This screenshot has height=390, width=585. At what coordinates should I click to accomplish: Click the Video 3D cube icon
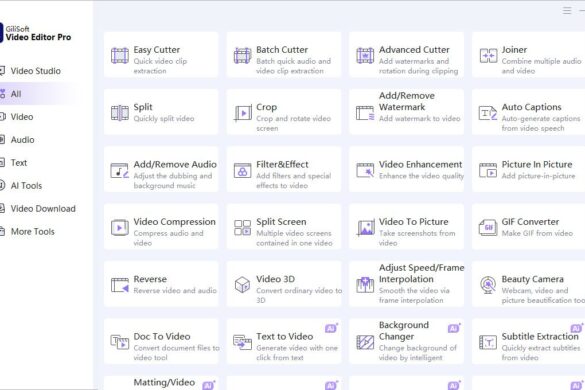(x=243, y=285)
